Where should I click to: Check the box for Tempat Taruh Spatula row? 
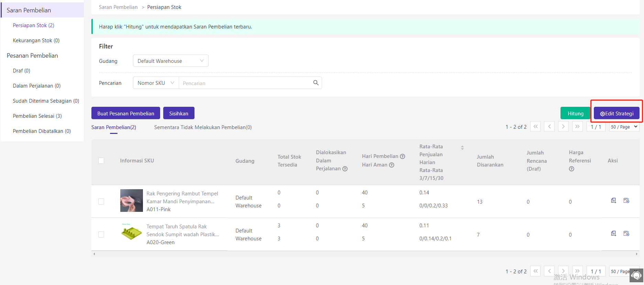[x=101, y=235]
